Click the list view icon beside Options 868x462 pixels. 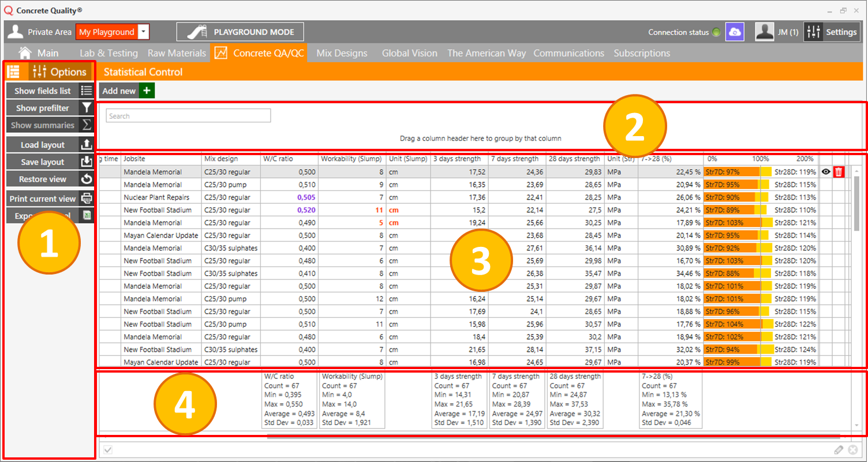pyautogui.click(x=13, y=72)
